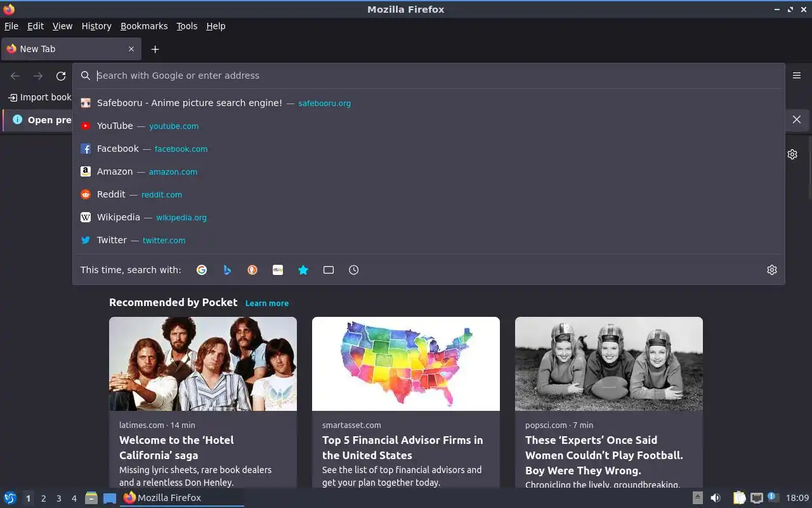Click the Twitter bird favicon
This screenshot has width=812, height=508.
(x=86, y=240)
